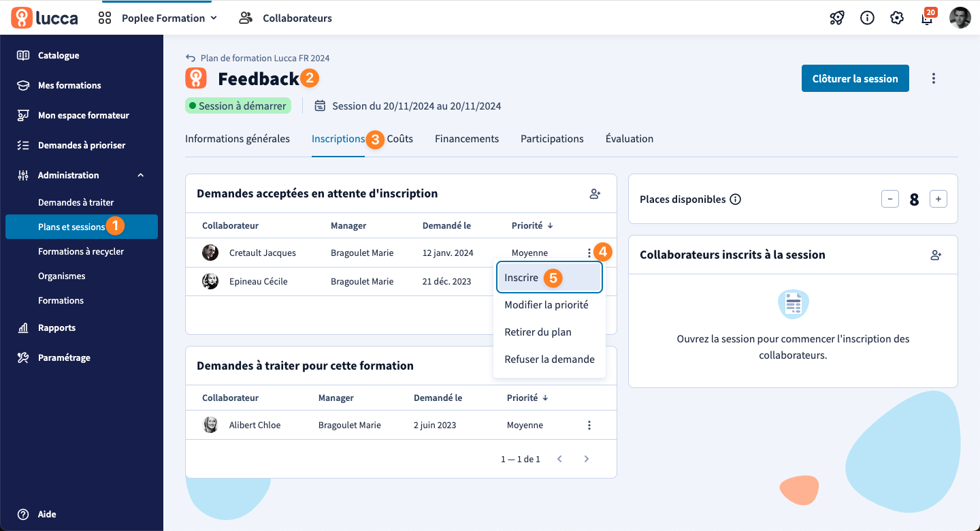Viewport: 980px width, 531px height.
Task: Choose Refuser la demande menu entry
Action: click(x=549, y=359)
